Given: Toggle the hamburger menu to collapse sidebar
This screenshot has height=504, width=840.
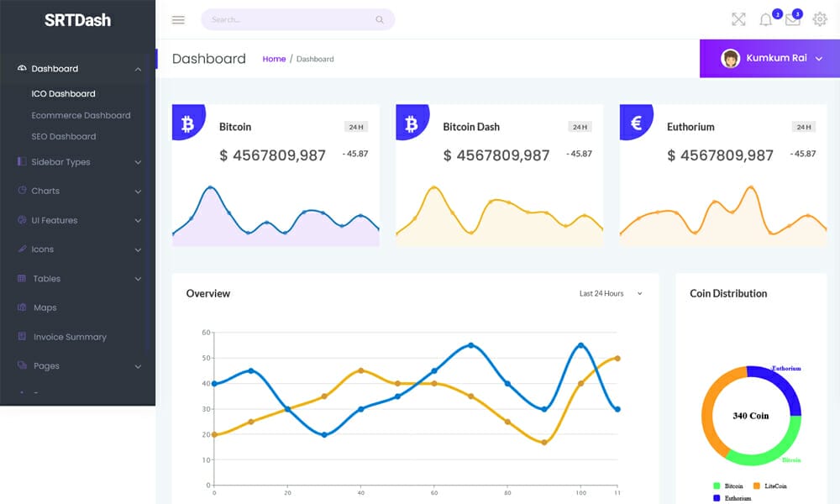Looking at the screenshot, I should click(x=177, y=19).
